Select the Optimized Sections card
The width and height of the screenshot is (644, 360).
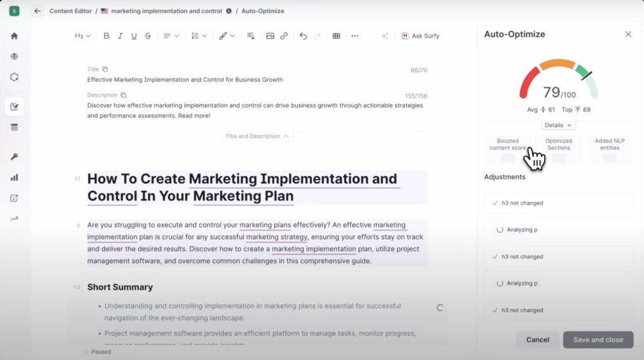tap(558, 150)
